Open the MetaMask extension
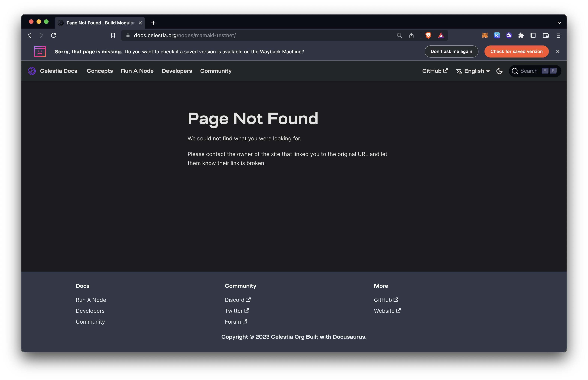The image size is (588, 380). pyautogui.click(x=485, y=35)
